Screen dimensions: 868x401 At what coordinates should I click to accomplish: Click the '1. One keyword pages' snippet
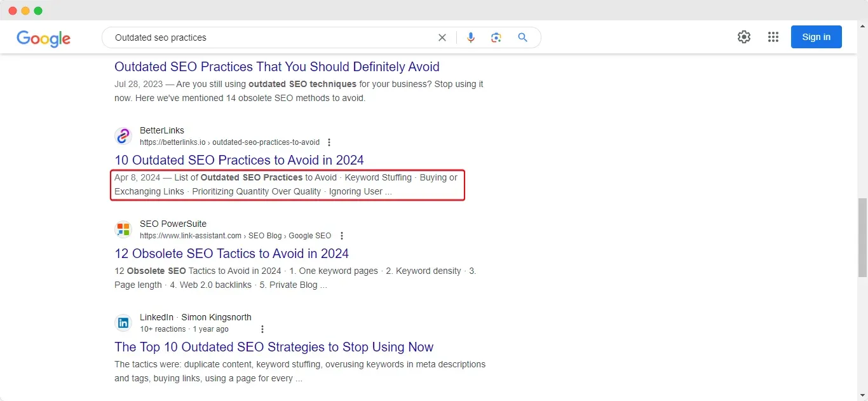pos(334,271)
